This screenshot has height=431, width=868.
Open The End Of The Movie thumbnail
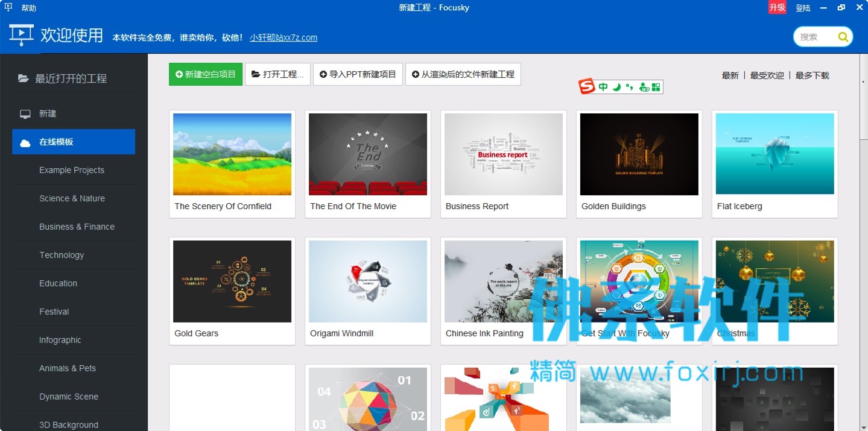tap(368, 154)
